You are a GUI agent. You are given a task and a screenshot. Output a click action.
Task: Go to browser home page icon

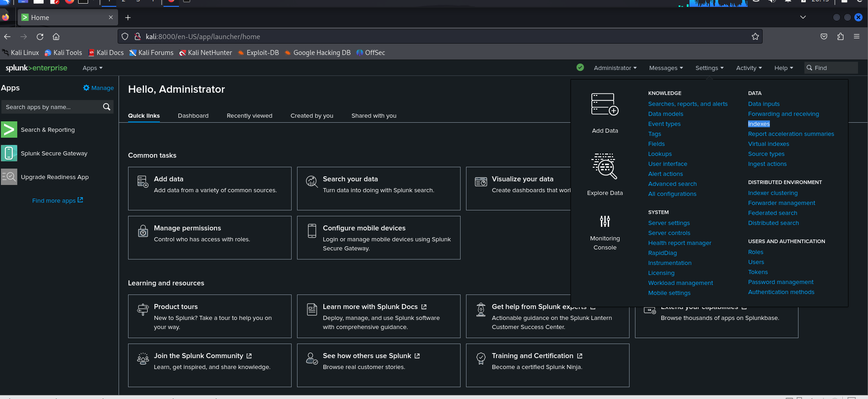pos(56,37)
